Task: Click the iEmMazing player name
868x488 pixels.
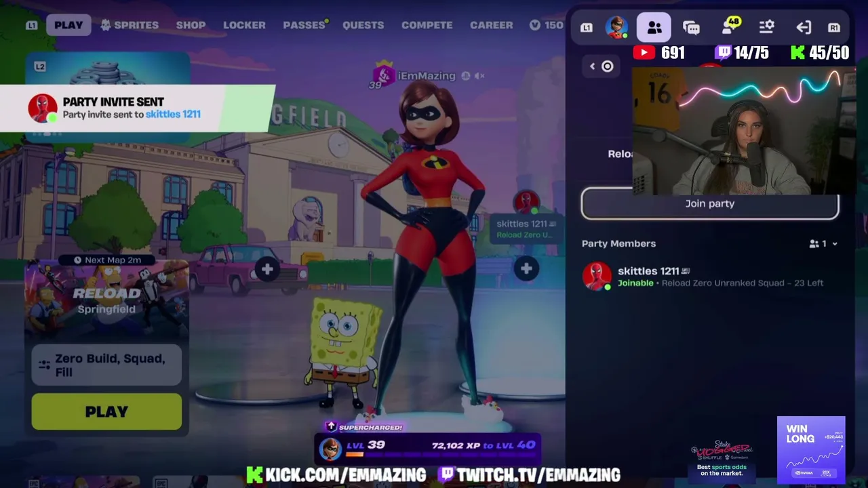Action: [427, 76]
